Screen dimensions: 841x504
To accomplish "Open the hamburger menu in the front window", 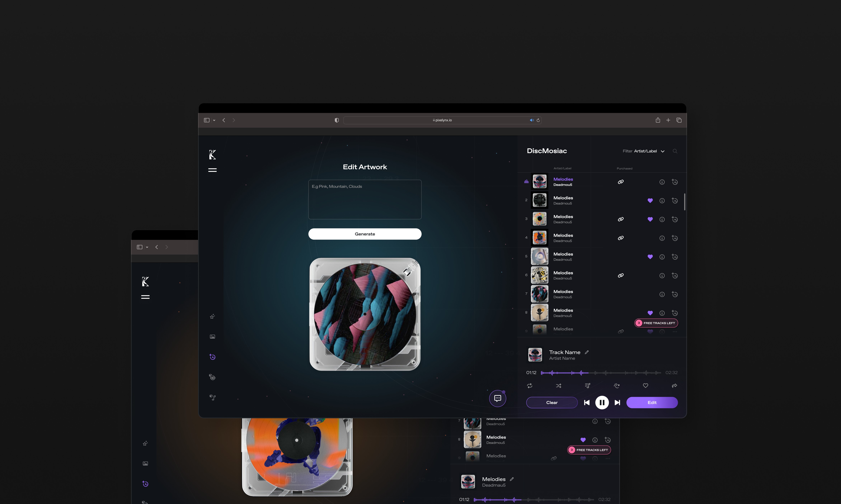I will pyautogui.click(x=212, y=170).
